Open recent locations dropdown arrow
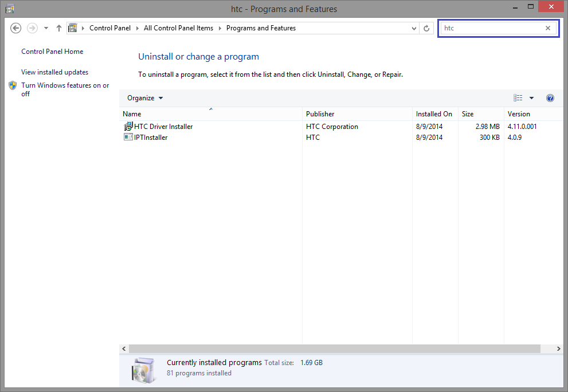The image size is (568, 392). (x=46, y=28)
